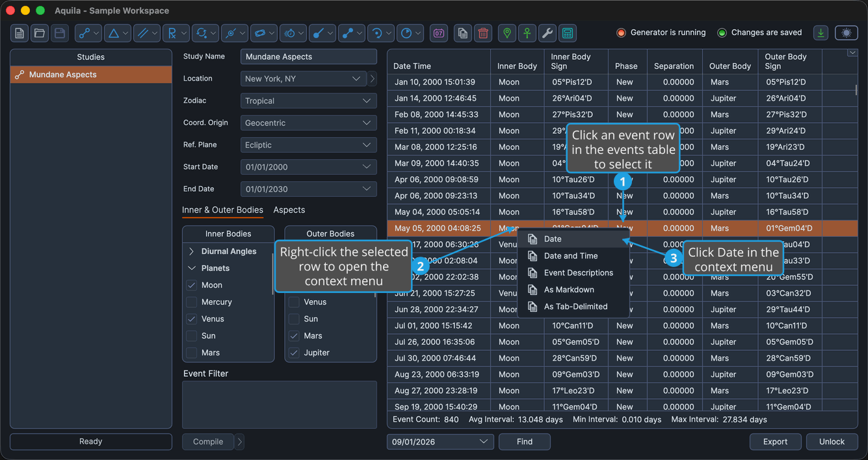Open locations with the green map pin
The image size is (868, 460).
(x=507, y=33)
